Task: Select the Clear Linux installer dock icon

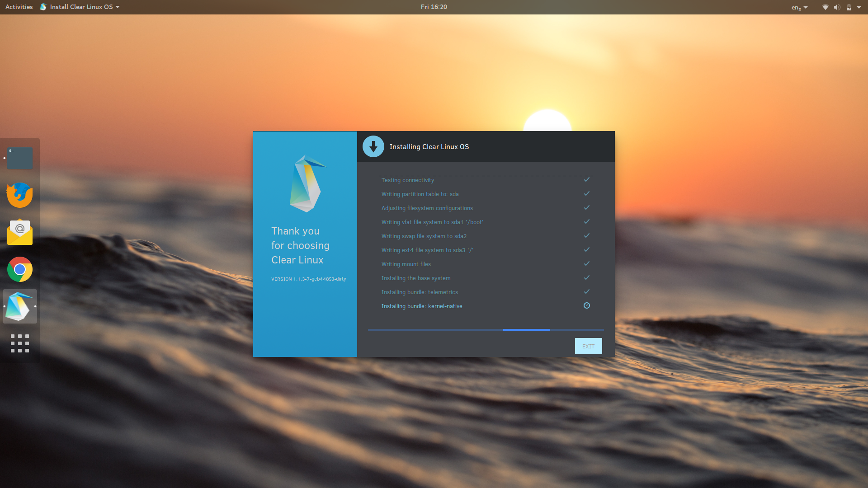Action: pyautogui.click(x=20, y=306)
